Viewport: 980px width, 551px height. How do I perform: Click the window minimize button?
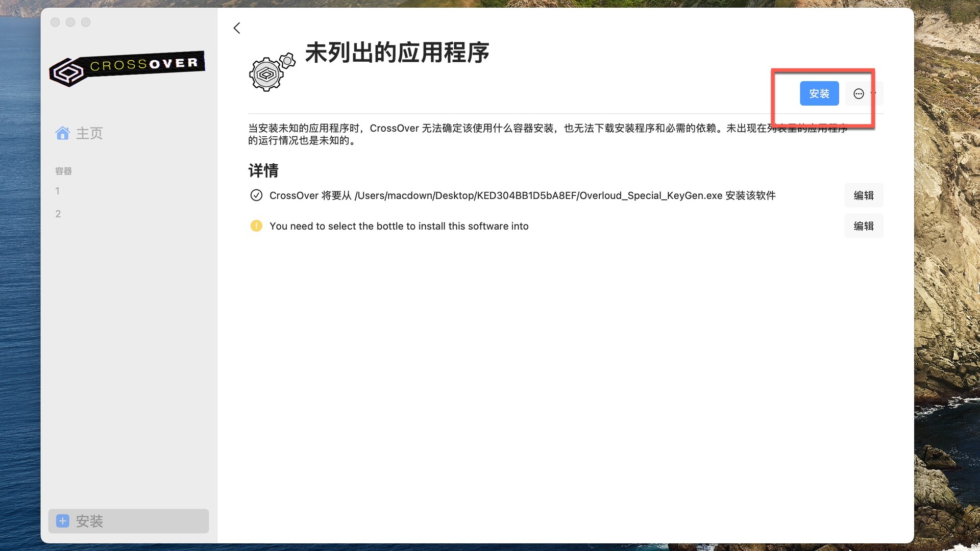click(70, 22)
